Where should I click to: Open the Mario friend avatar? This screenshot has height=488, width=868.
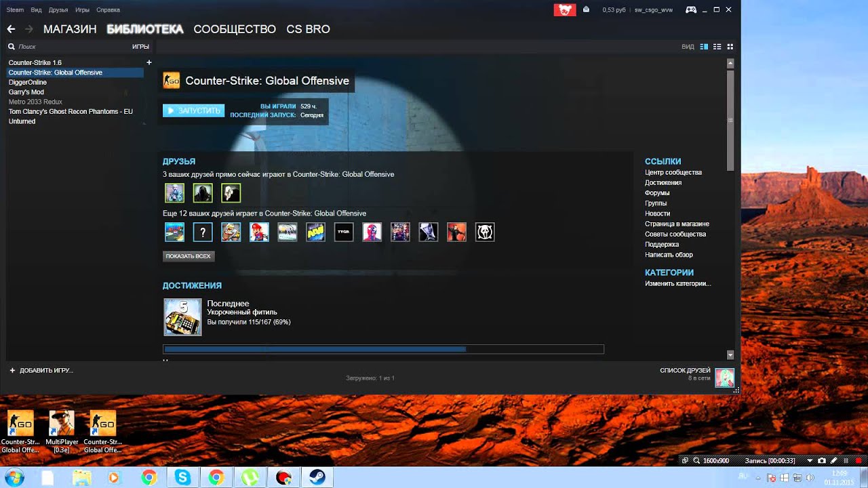point(259,232)
